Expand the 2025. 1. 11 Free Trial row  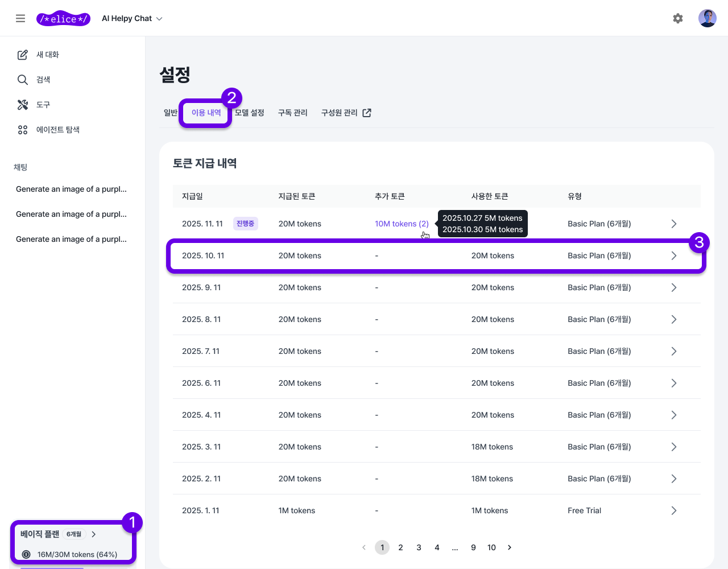[673, 510]
